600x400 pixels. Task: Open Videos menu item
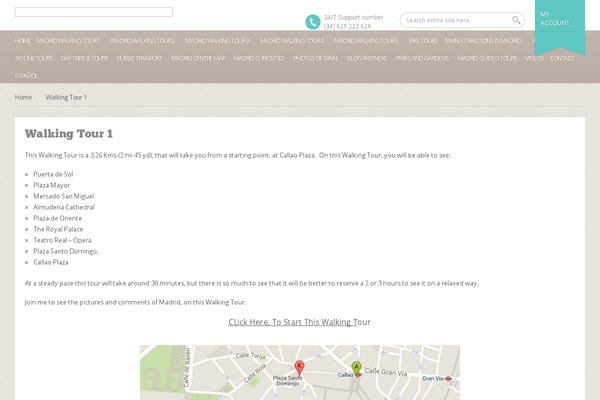(x=534, y=58)
